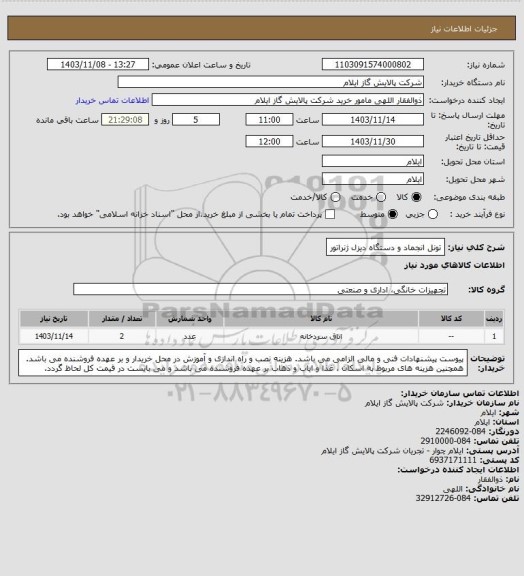Viewport: 524px width, 576px height.
Task: Click the table date cell 1403/11/14
Action: click(x=54, y=336)
